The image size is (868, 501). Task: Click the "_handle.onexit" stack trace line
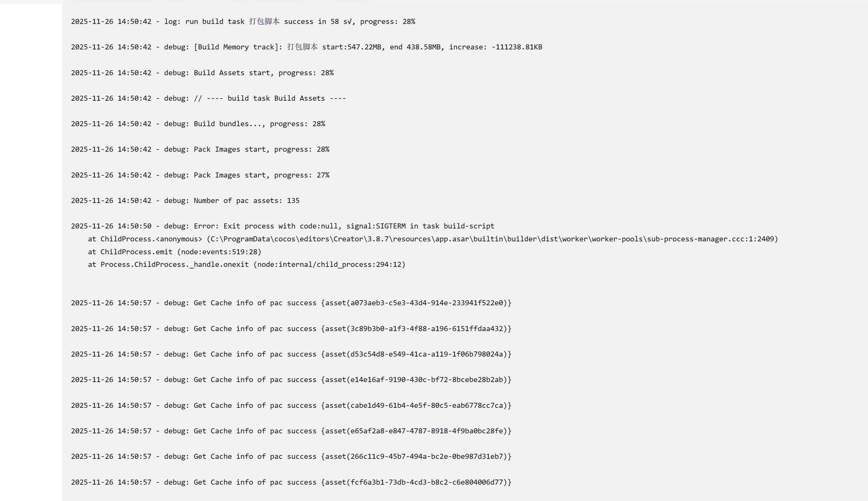(247, 265)
